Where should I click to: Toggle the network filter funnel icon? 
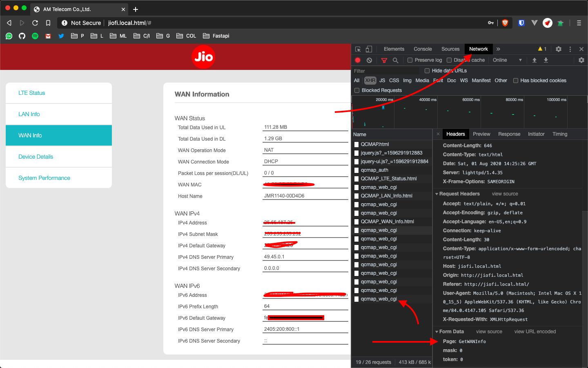pos(384,60)
